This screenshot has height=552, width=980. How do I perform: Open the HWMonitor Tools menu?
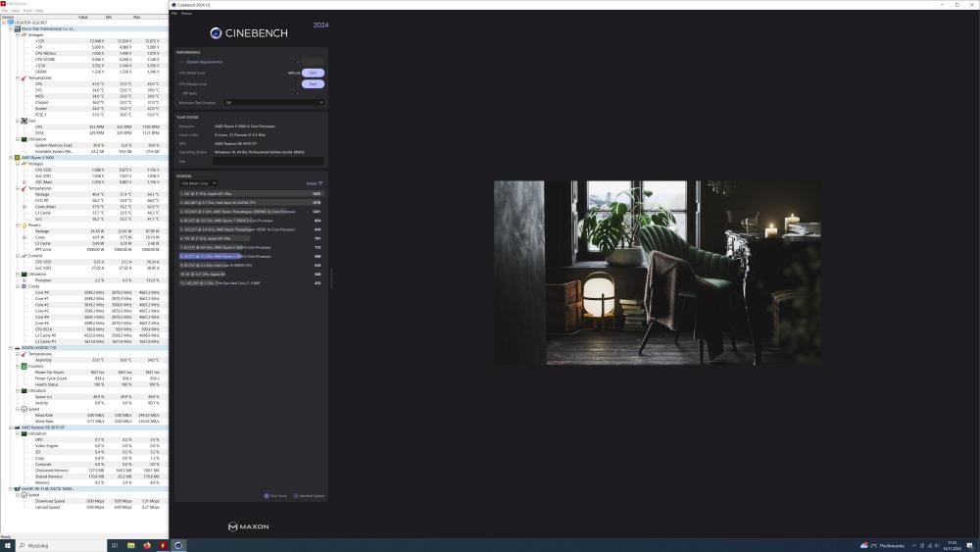[x=26, y=11]
